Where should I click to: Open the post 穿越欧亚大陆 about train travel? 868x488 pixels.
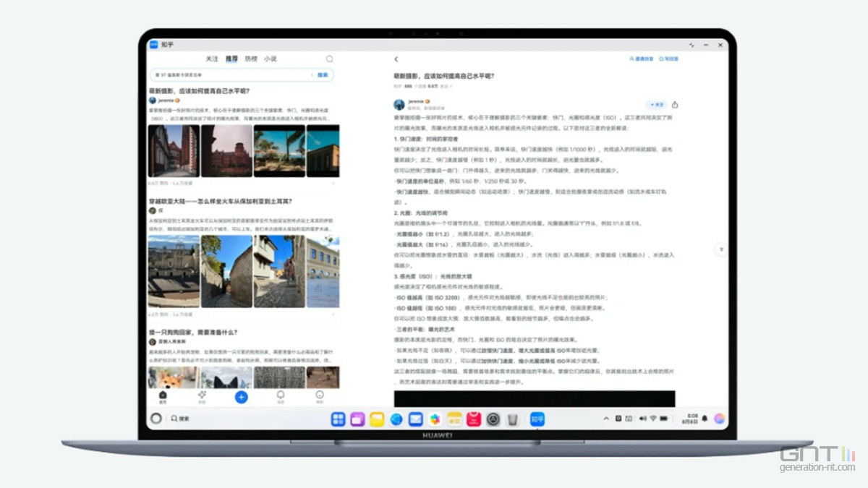[x=220, y=201]
